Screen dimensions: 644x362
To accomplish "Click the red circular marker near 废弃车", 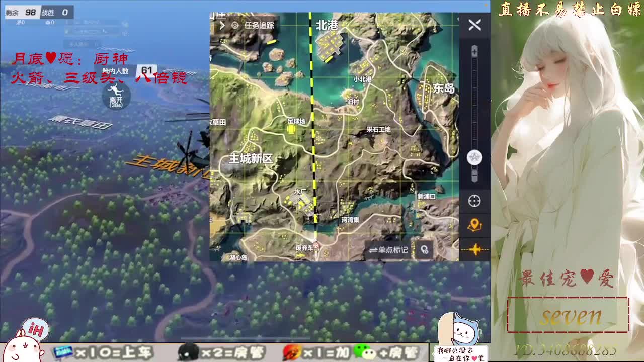I will click(317, 246).
